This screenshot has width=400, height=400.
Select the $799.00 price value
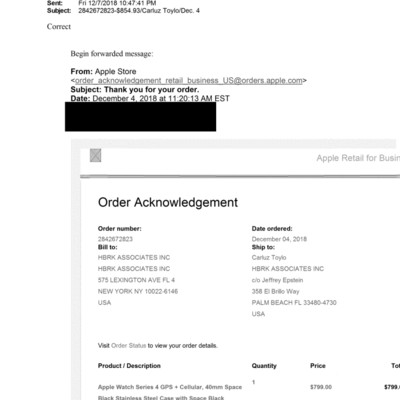[x=321, y=387]
